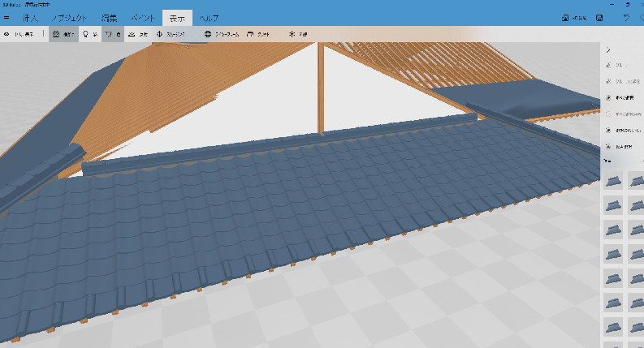
Task: Switch to the 挿入 (Insert) tab
Action: click(x=30, y=18)
